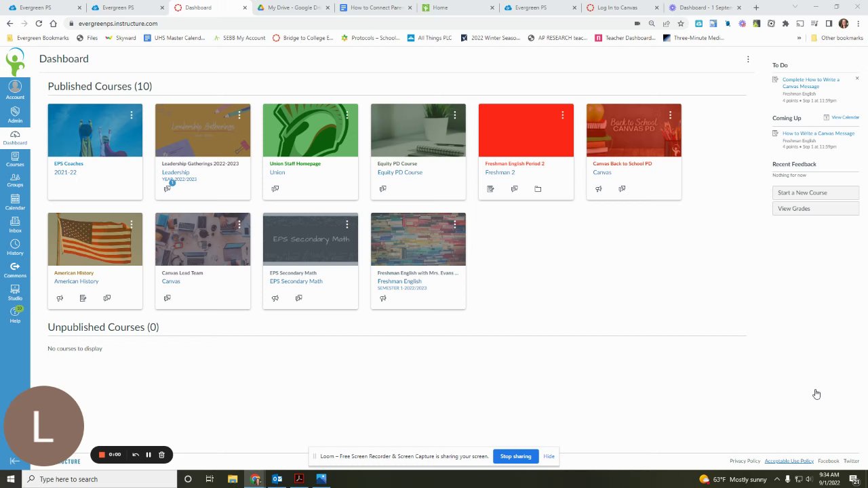868x488 pixels.
Task: Switch to the Home browser tab
Action: 457,7
